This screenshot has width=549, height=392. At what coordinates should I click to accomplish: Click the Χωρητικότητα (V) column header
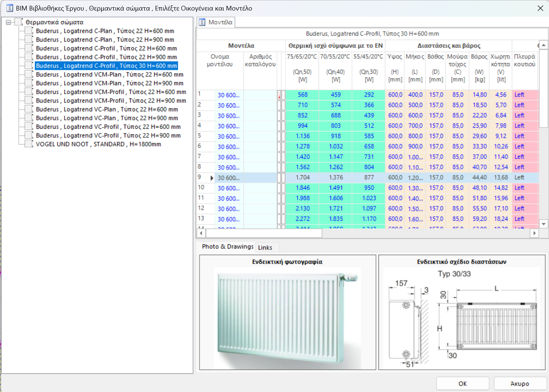501,71
